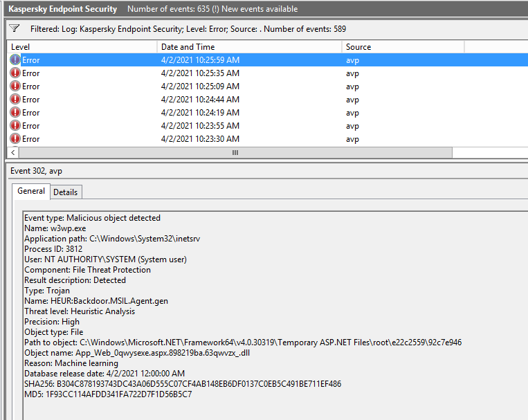Click error icon of 10:25:35 AM event
Screen dimensions: 528x420
[15, 73]
